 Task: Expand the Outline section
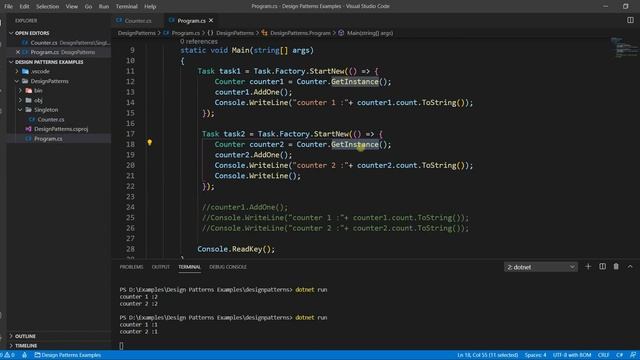click(11, 336)
